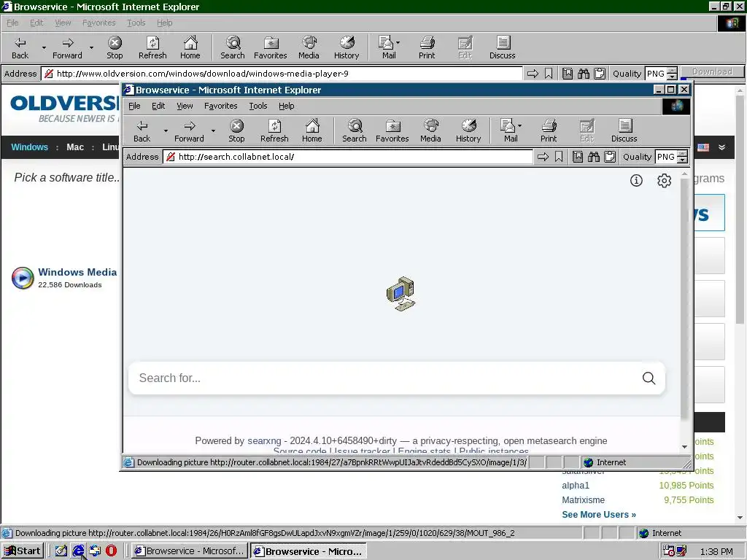Image resolution: width=747 pixels, height=560 pixels.
Task: Open the SearXNG info about icon
Action: (x=636, y=181)
